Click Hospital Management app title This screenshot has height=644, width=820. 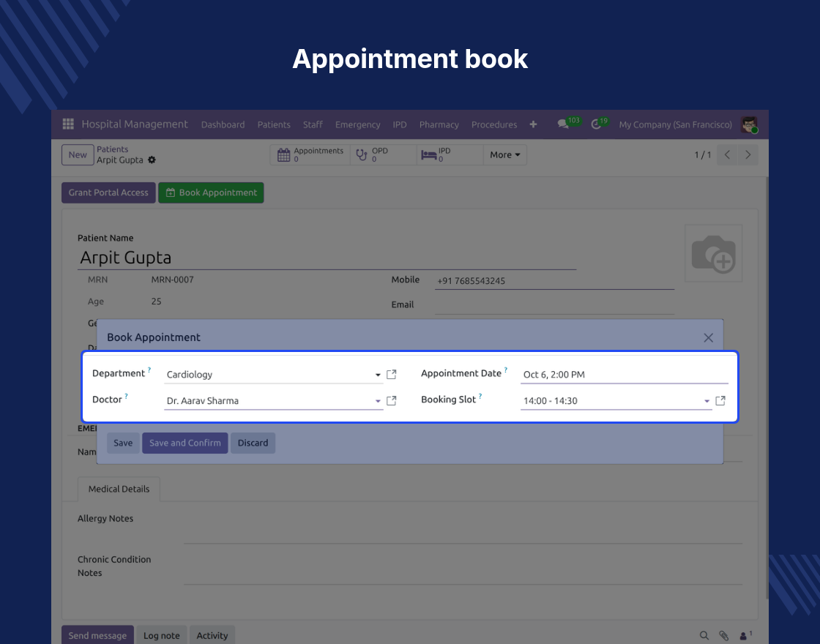point(135,124)
